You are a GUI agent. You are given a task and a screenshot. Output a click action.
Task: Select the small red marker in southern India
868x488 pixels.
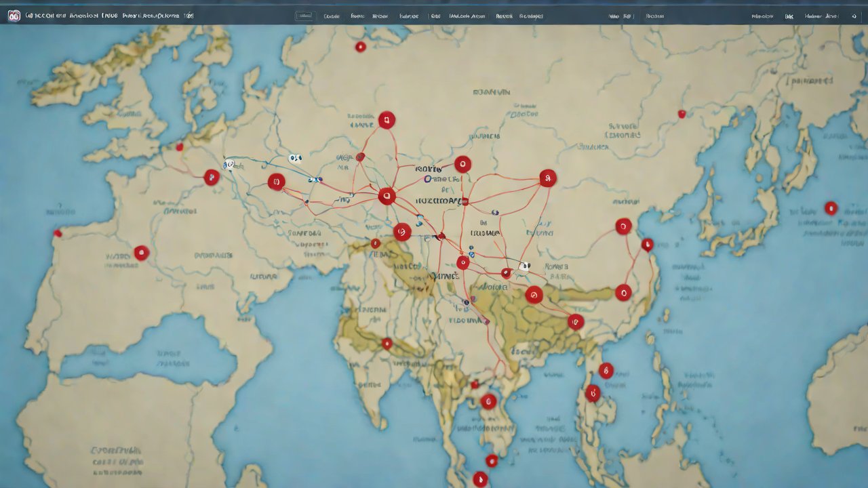[387, 344]
